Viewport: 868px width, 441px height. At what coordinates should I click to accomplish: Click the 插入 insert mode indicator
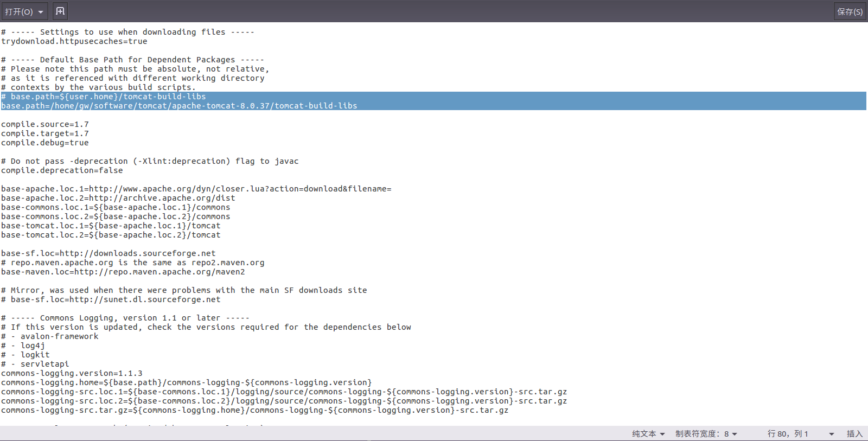pos(854,434)
